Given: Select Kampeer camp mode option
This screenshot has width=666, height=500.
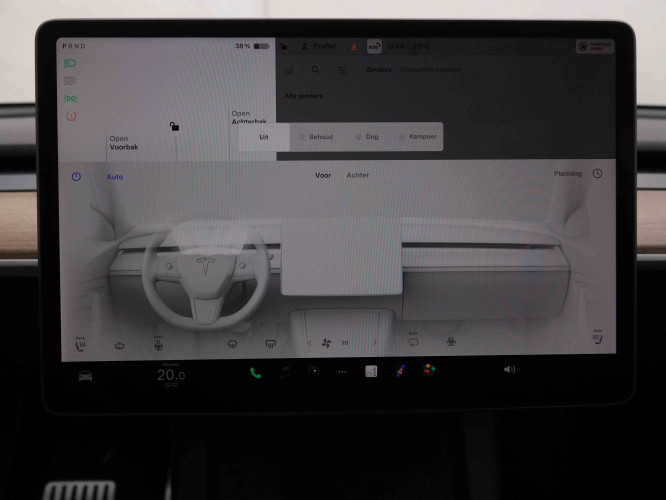Looking at the screenshot, I should [x=417, y=137].
